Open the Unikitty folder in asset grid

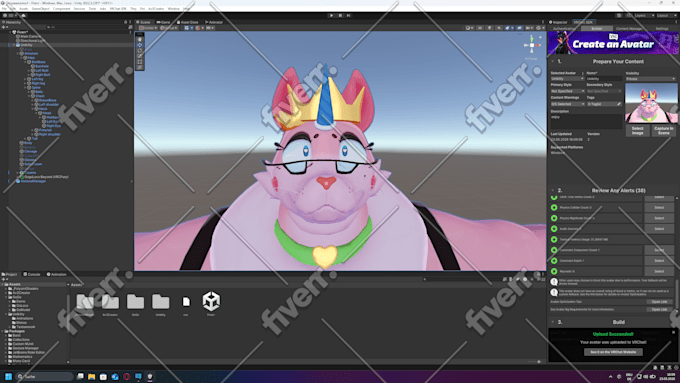point(160,304)
